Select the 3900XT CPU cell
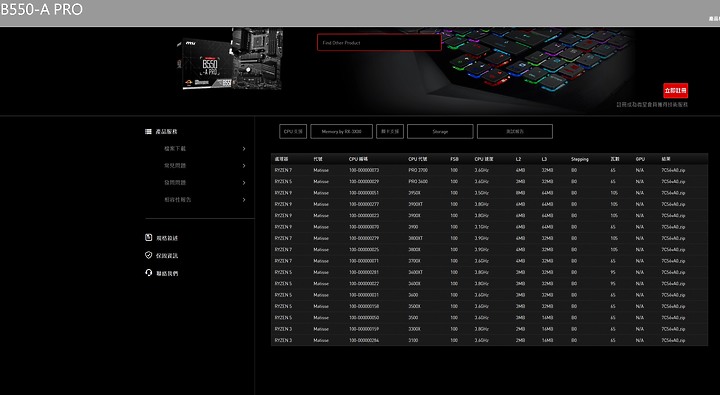720x395 pixels. click(416, 204)
